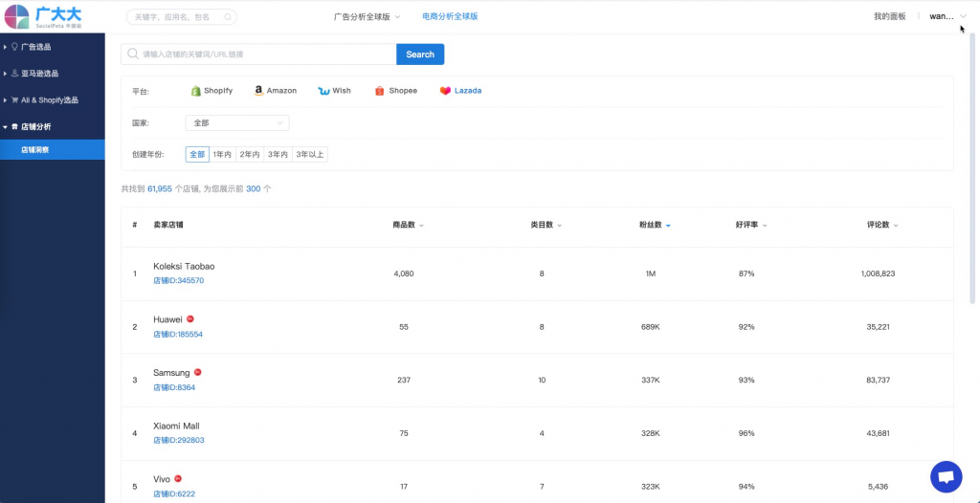980x503 pixels.
Task: Click the blue Search button
Action: click(x=420, y=55)
